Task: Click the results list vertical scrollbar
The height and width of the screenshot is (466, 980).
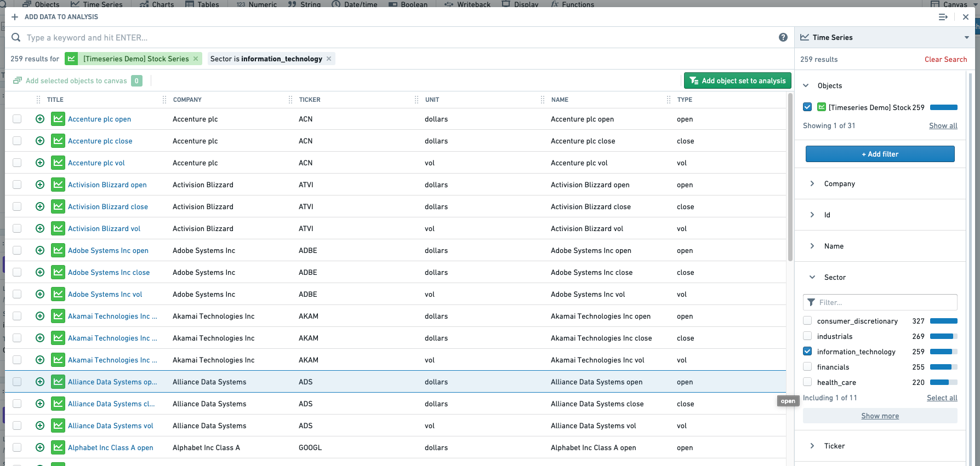Action: pyautogui.click(x=790, y=177)
